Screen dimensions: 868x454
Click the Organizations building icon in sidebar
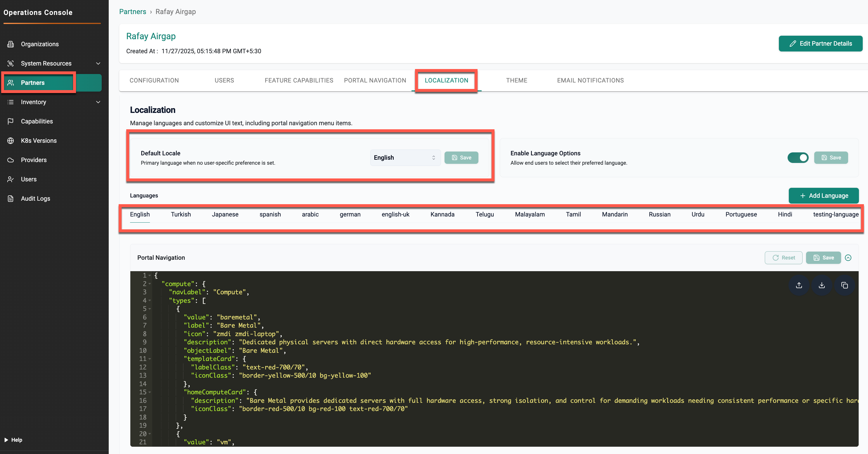click(x=11, y=44)
